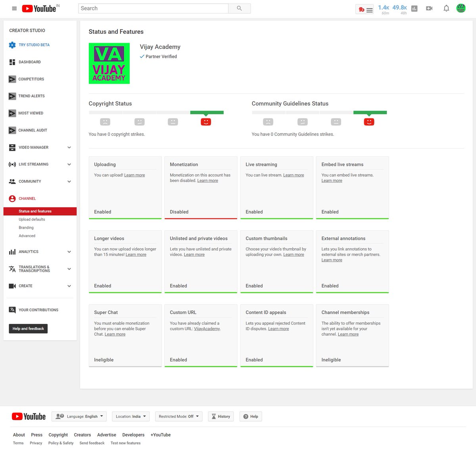
Task: Open Learn more link under Uploading
Action: [134, 175]
